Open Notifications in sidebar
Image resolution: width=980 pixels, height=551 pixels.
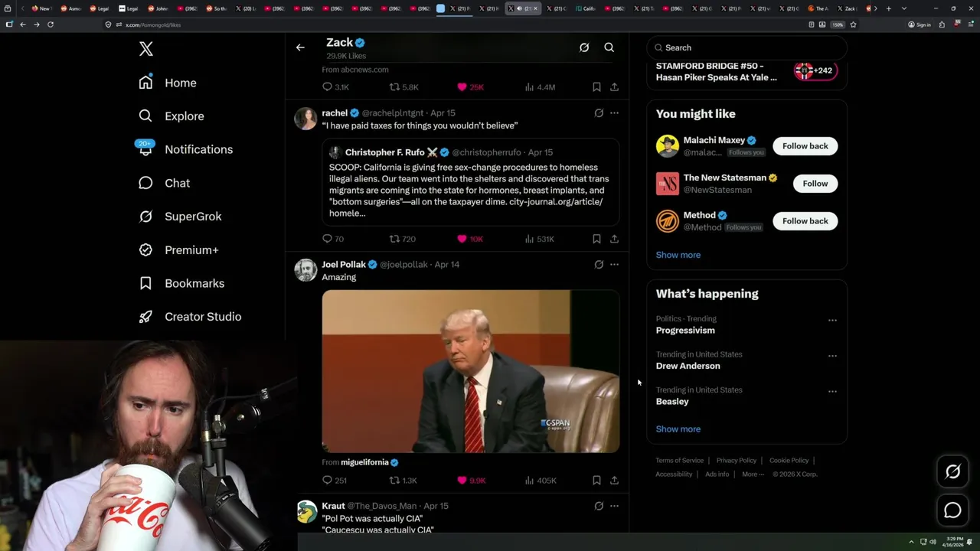[x=185, y=149]
